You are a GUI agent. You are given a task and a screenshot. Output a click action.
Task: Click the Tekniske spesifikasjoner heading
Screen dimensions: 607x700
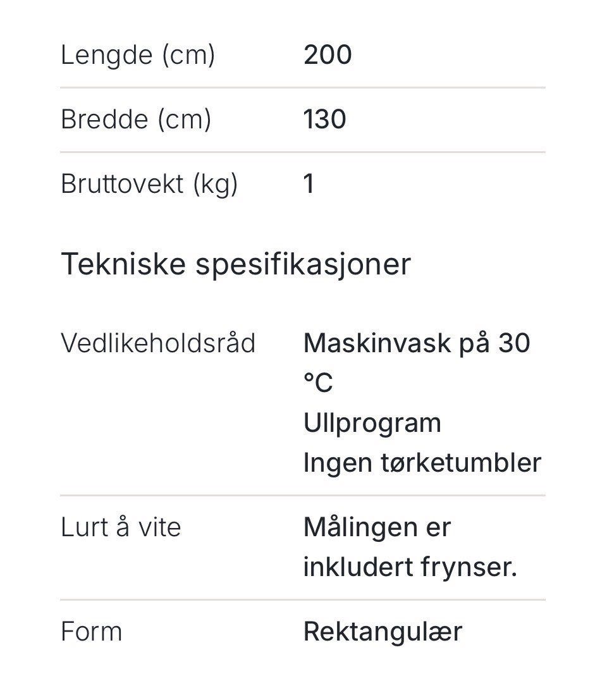tap(236, 264)
